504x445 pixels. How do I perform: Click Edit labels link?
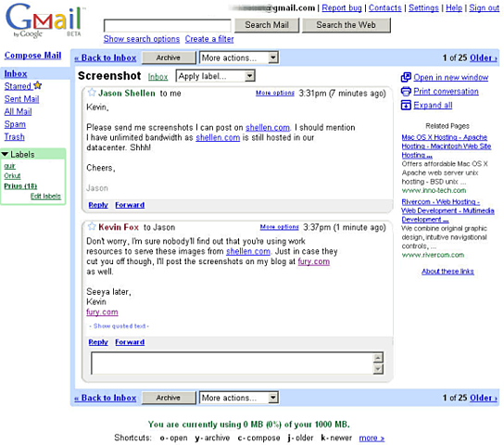(x=45, y=197)
